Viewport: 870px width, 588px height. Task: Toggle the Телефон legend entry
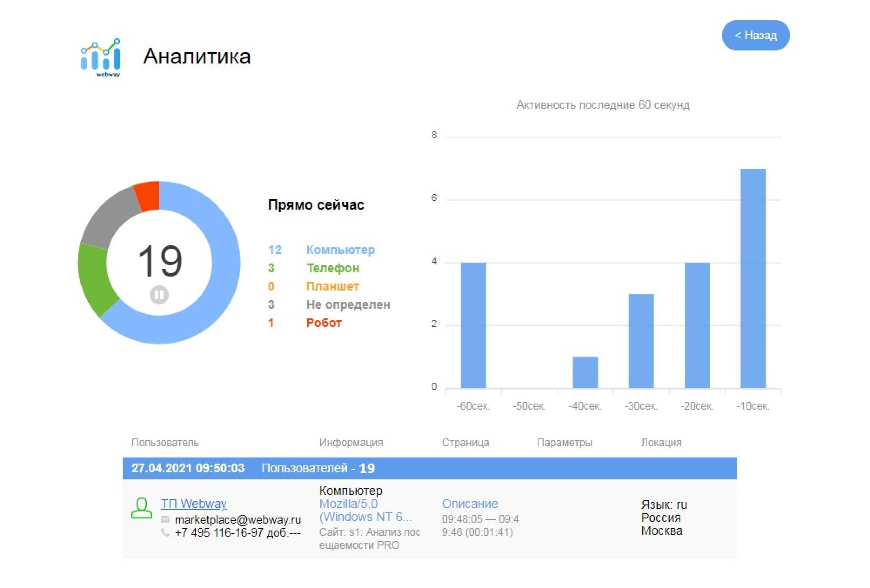(x=333, y=268)
